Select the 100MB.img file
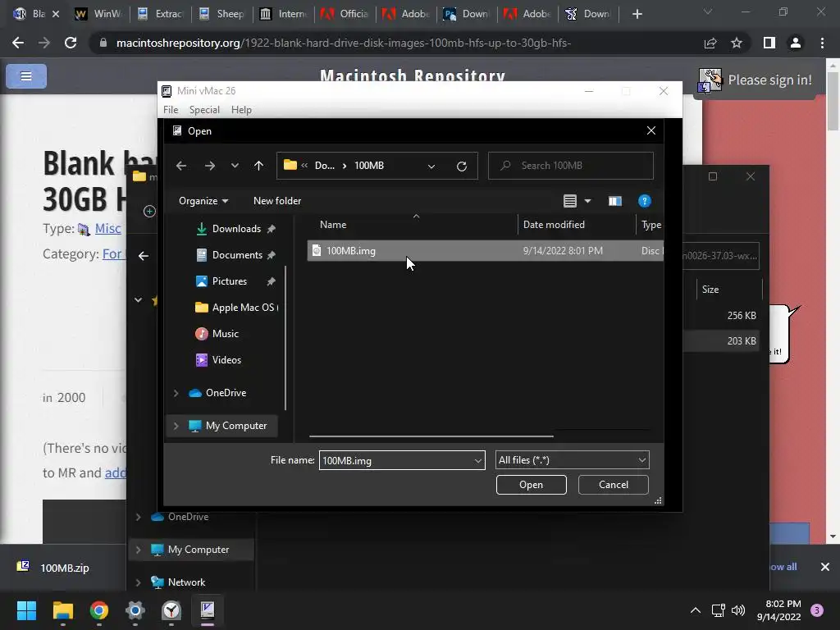 [485, 251]
